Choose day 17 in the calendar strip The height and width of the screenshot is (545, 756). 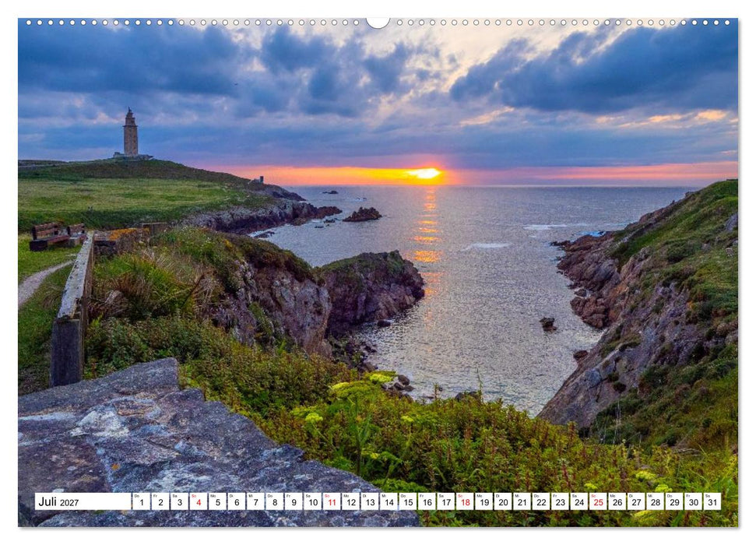(x=446, y=501)
